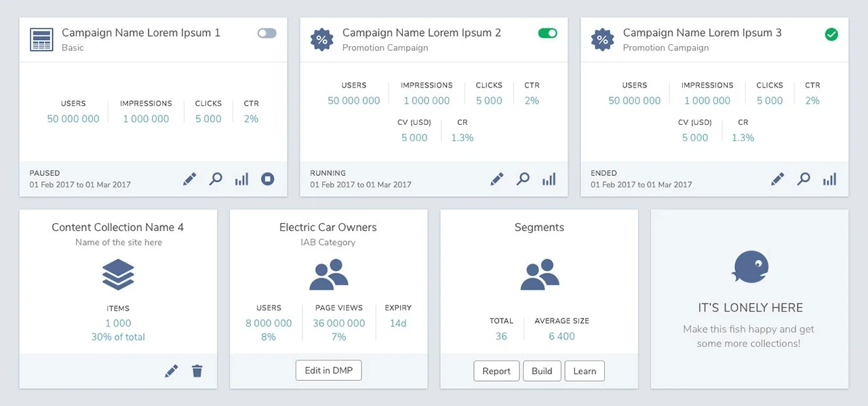Turn on the Campaign 1 toggle switch

[267, 33]
